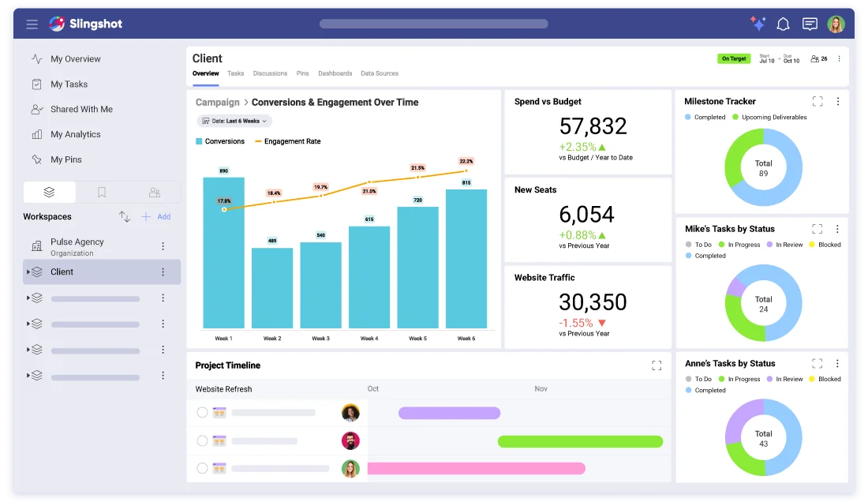The width and height of the screenshot is (868, 502).
Task: Open notifications via the bell icon
Action: 783,24
